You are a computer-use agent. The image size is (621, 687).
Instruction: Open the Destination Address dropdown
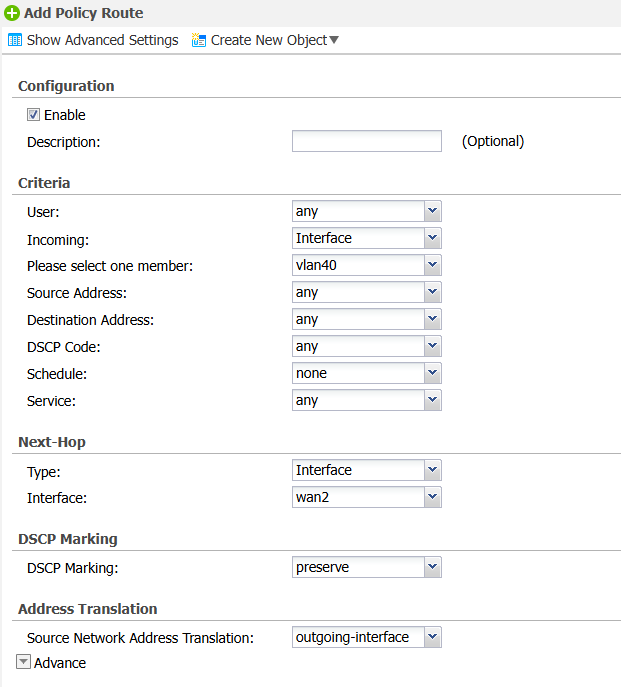point(367,319)
